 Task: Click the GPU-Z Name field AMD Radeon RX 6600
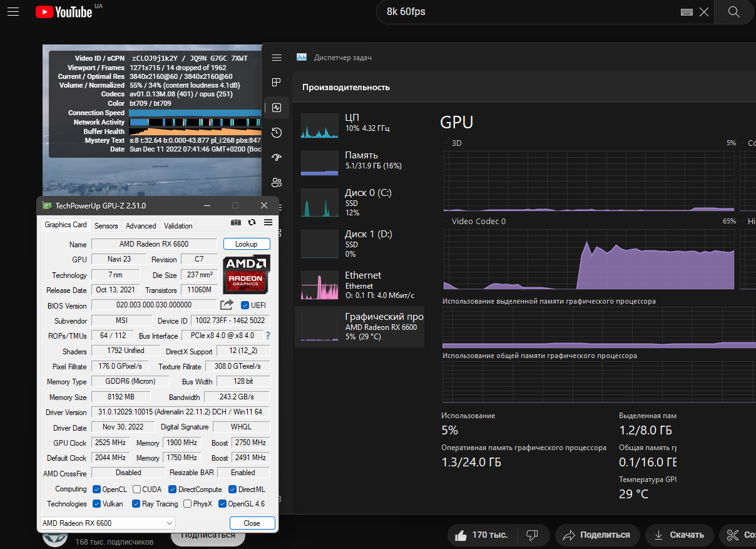(154, 244)
